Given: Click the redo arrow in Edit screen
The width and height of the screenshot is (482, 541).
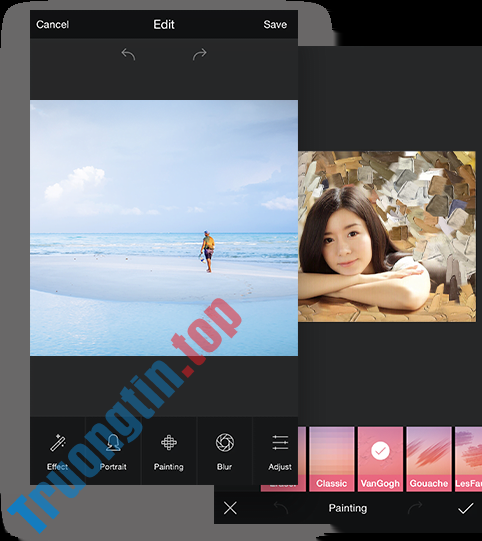Looking at the screenshot, I should 199,54.
